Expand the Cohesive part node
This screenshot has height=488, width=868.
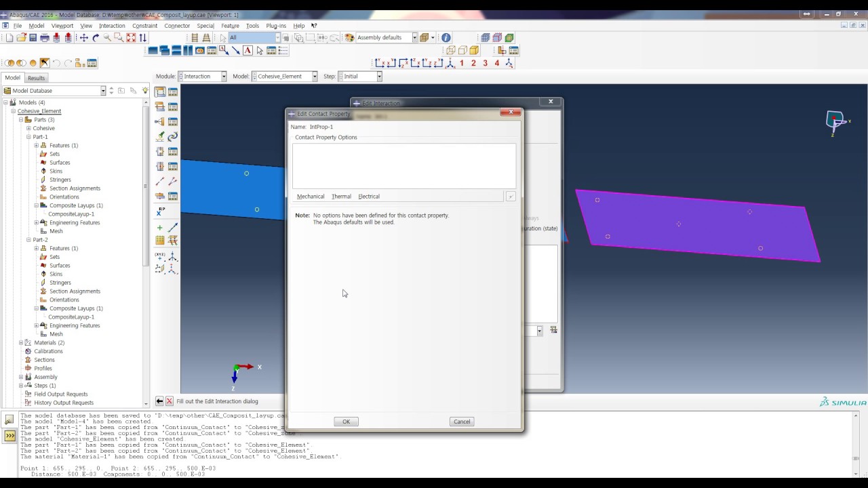pyautogui.click(x=28, y=128)
